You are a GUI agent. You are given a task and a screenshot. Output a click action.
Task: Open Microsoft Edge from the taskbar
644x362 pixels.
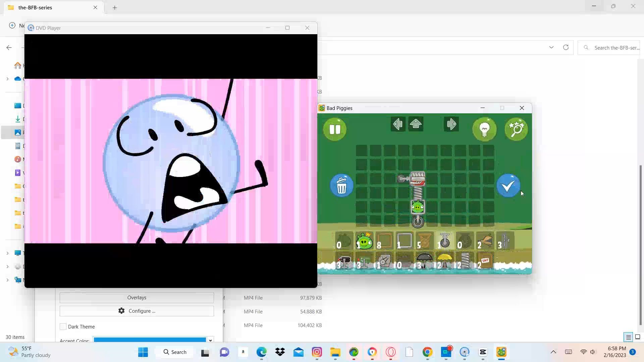(x=261, y=352)
